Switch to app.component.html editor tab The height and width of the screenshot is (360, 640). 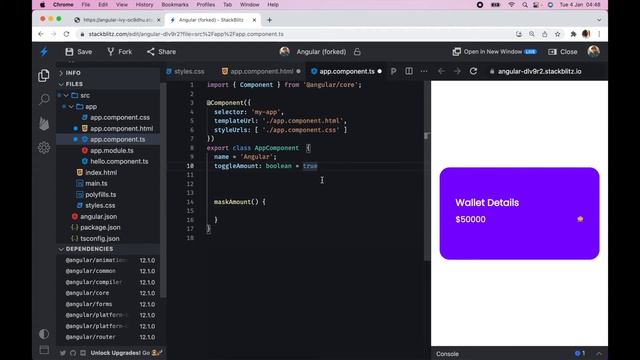(x=261, y=71)
